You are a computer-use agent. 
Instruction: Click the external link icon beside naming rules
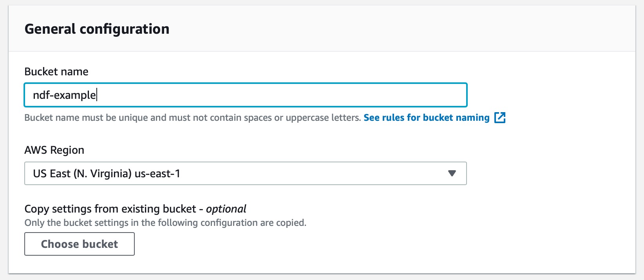(500, 118)
